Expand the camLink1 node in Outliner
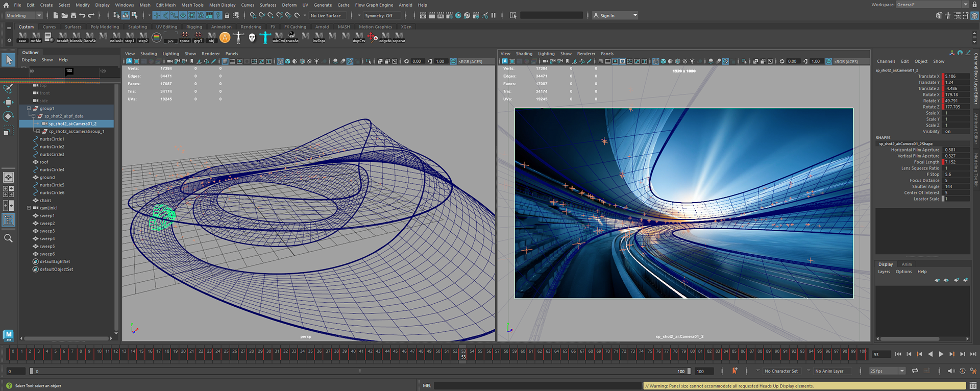This screenshot has height=391, width=980. click(29, 208)
